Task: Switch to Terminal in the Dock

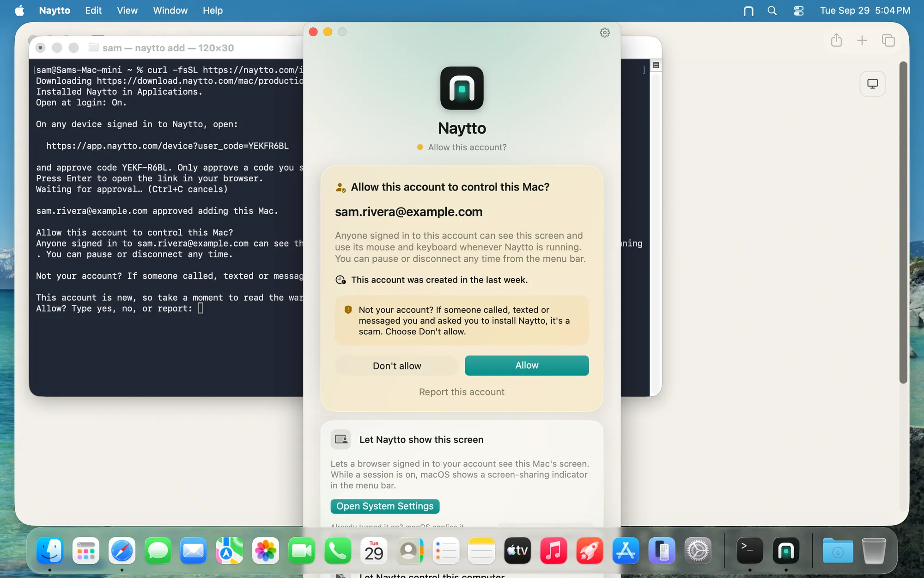Action: tap(749, 551)
